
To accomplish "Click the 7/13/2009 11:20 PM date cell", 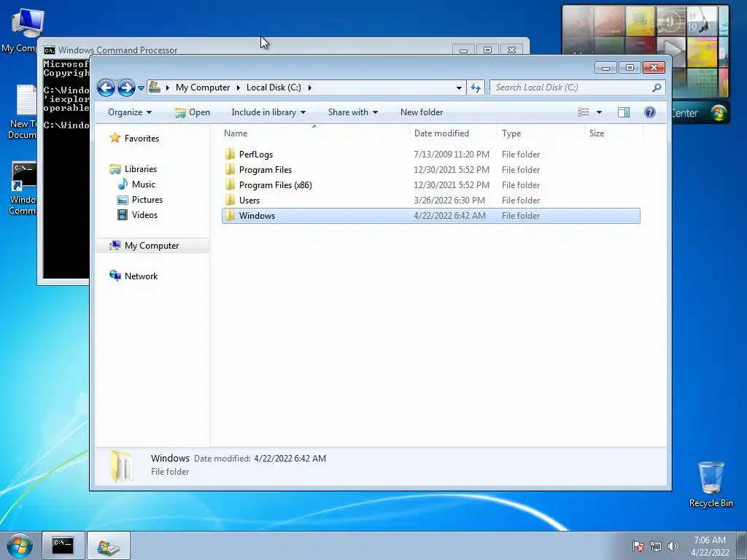I will coord(451,155).
